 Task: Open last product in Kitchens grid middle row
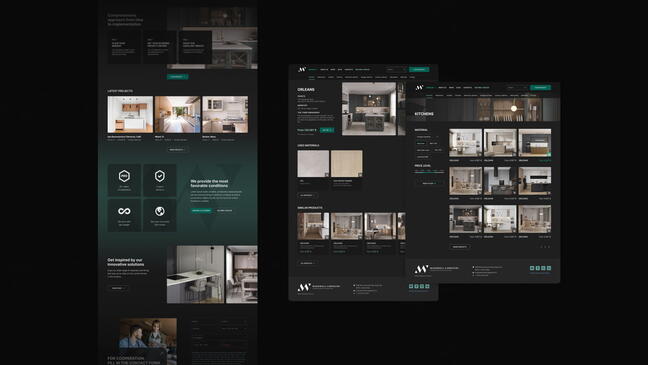point(535,181)
